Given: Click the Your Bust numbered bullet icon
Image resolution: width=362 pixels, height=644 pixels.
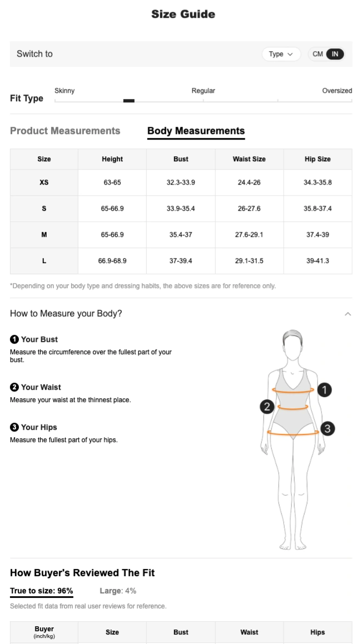Looking at the screenshot, I should pos(14,339).
